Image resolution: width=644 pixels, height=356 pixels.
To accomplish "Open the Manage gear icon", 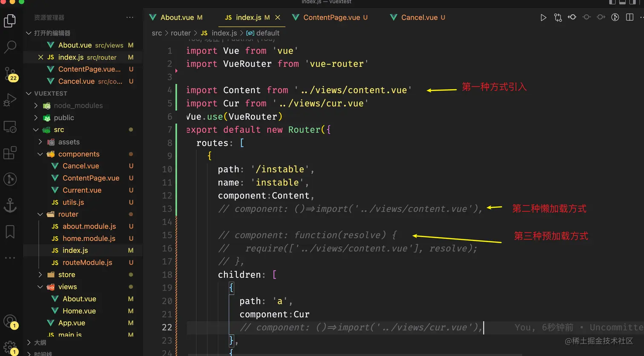I will coord(10,347).
